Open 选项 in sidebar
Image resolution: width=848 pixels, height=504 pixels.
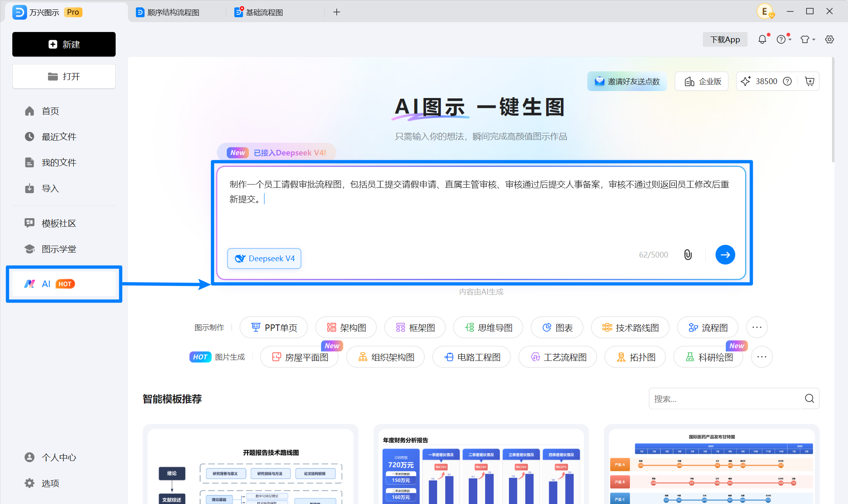[x=64, y=483]
